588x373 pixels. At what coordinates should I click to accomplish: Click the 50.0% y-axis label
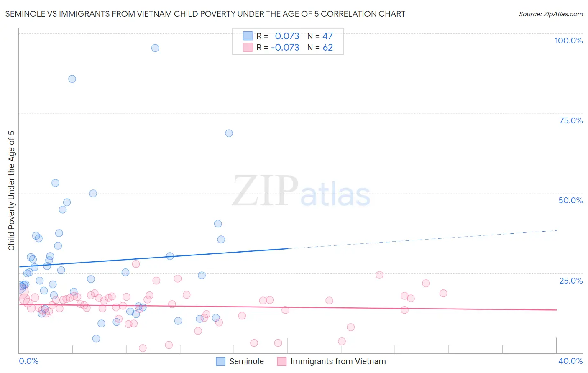pos(570,200)
